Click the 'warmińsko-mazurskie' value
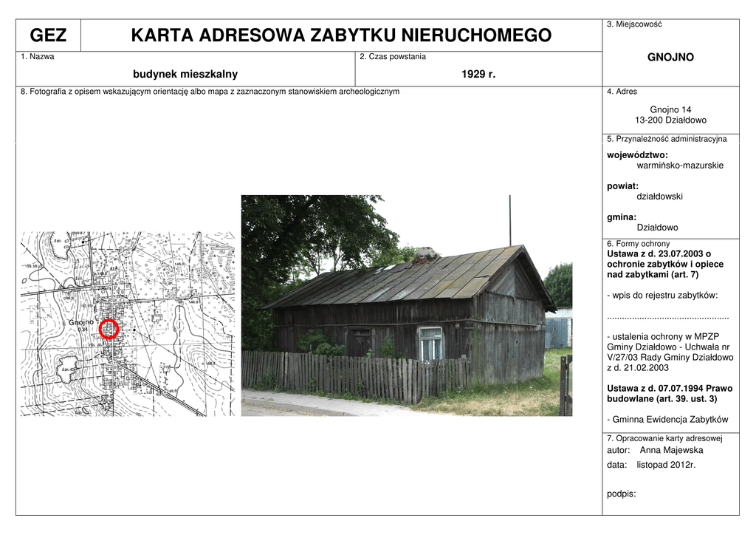Screen dimensions: 756x535 pos(680,166)
